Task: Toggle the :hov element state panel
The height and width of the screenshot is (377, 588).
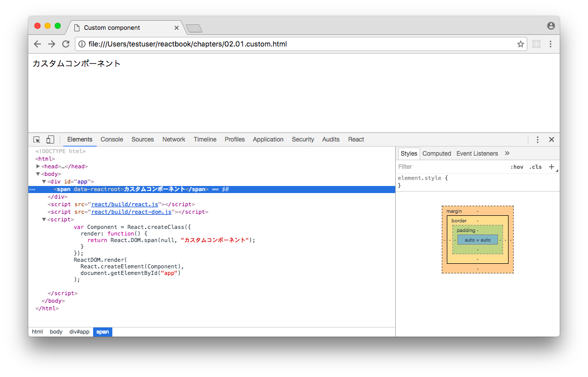Action: pos(517,167)
